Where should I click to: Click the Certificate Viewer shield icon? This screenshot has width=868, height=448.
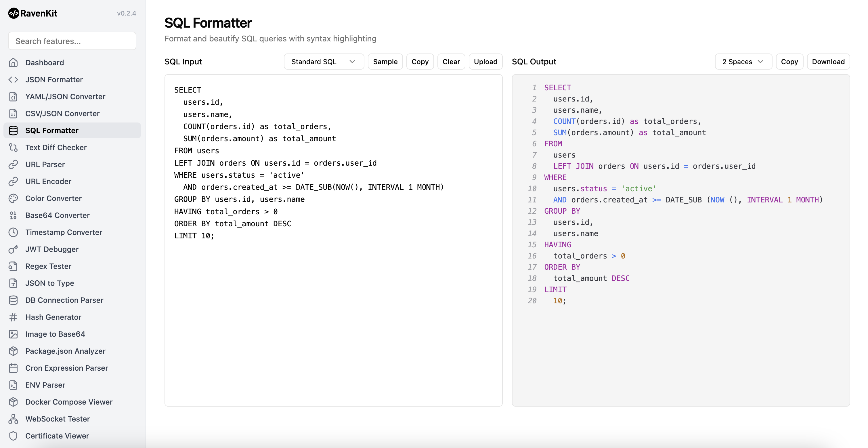13,436
